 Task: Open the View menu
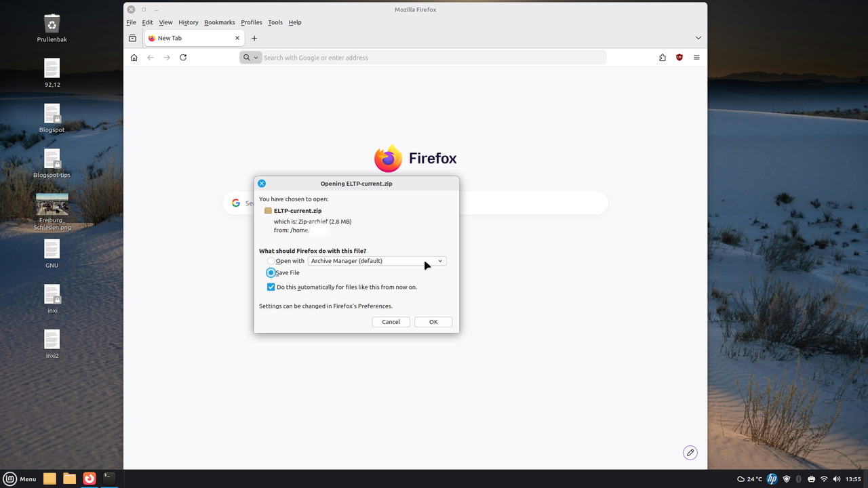(x=165, y=22)
